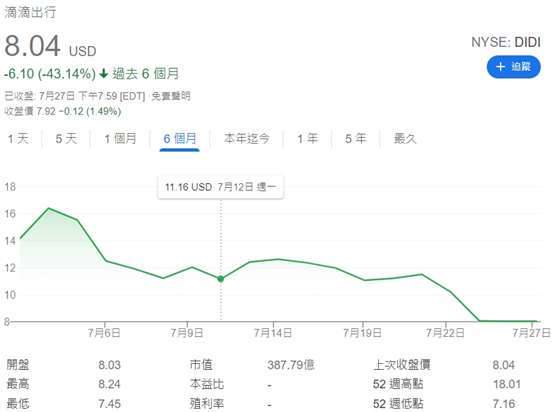Click the 上次收盤價 label

(x=402, y=365)
